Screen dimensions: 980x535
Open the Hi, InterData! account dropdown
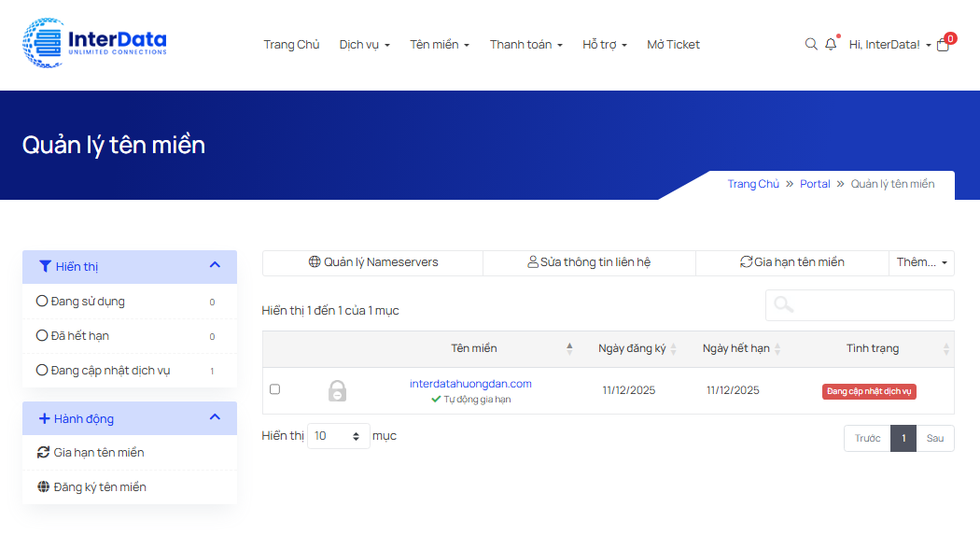(x=890, y=45)
